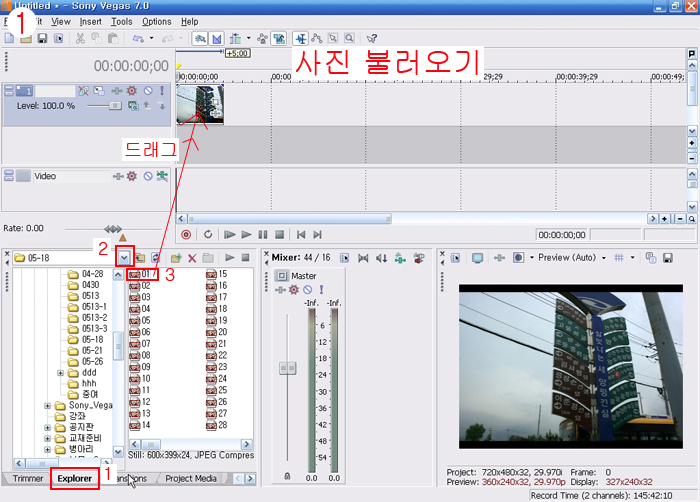Screen dimensions: 700x502
Task: Click the Play button in transport
Action: coord(246,234)
